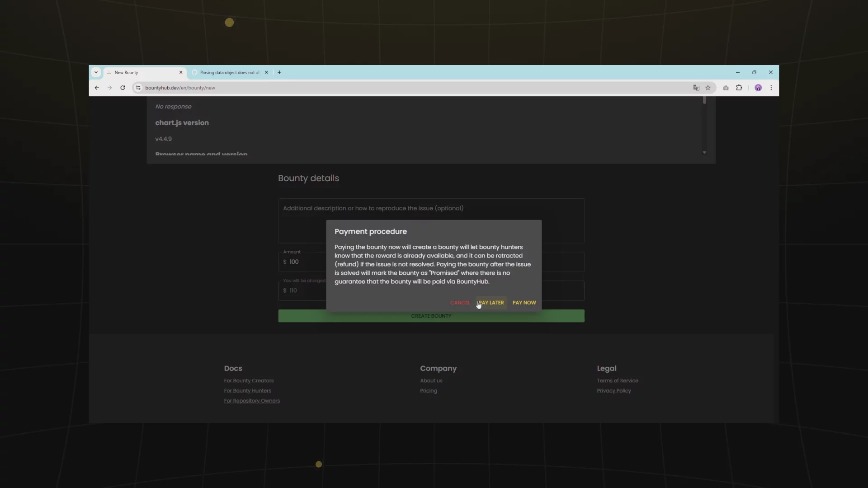868x488 pixels.
Task: Open Chrome's three-dot menu
Action: tap(771, 88)
